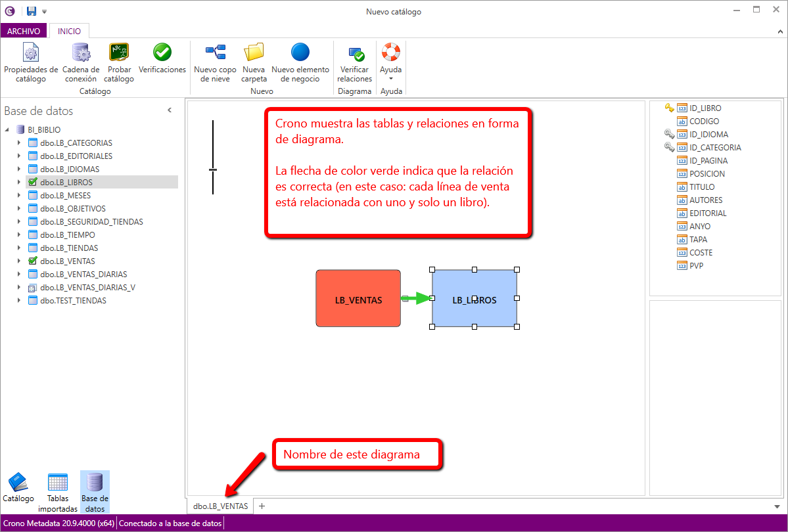
Task: Open Propiedades de catálogo
Action: (31, 63)
